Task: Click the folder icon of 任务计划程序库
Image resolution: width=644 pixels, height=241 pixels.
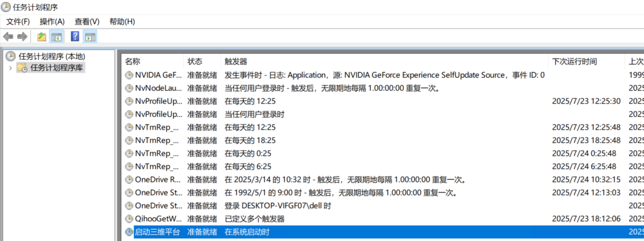Action: 22,68
